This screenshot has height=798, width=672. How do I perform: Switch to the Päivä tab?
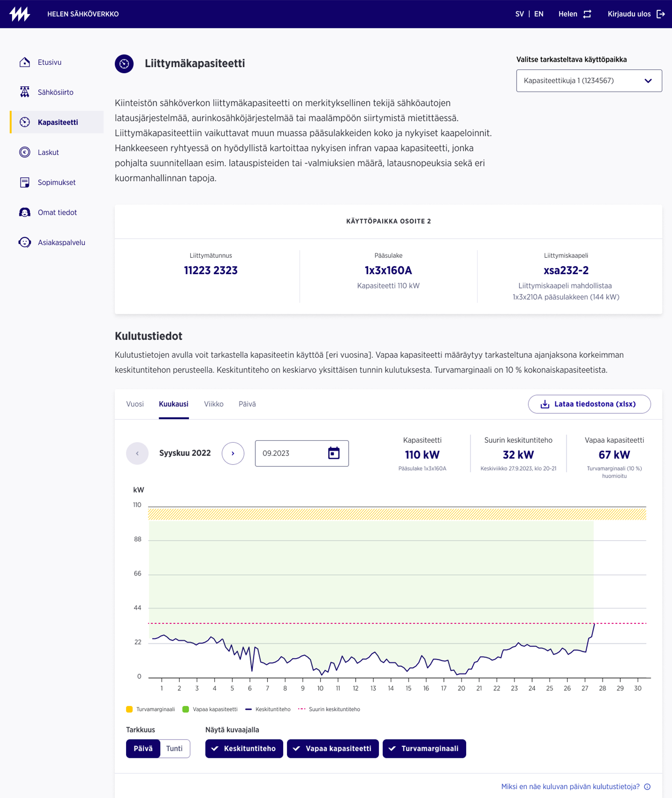(247, 404)
